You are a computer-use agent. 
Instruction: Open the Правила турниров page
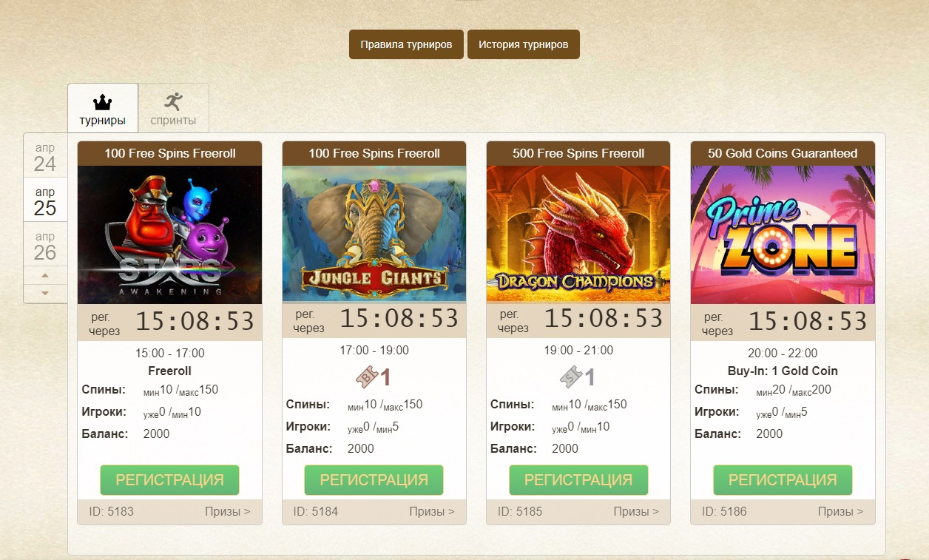click(x=406, y=44)
